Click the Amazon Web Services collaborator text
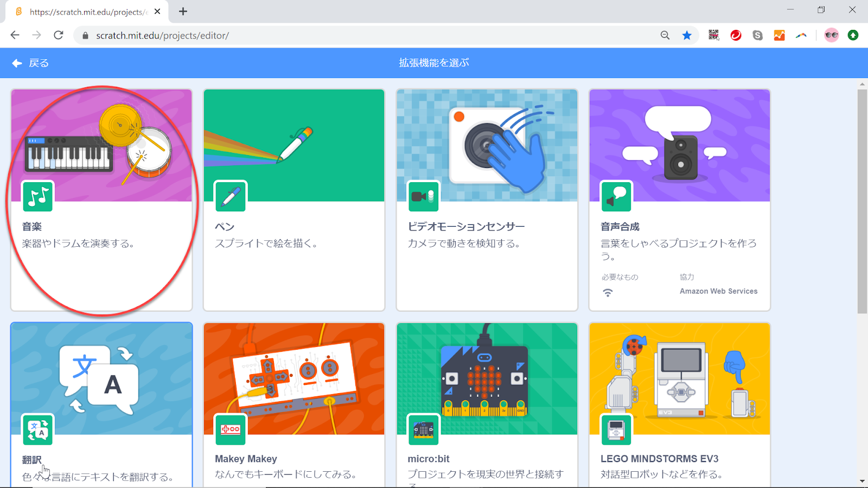868x488 pixels. click(719, 291)
